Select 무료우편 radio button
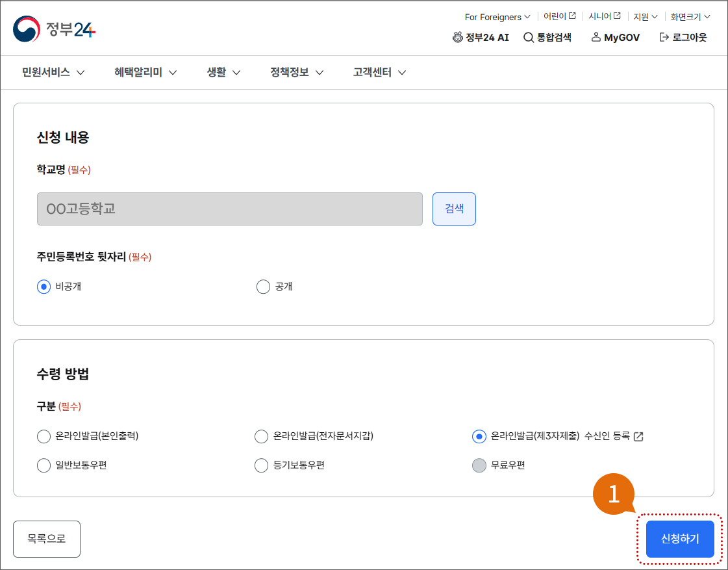Screen dimensions: 728x570 479,465
